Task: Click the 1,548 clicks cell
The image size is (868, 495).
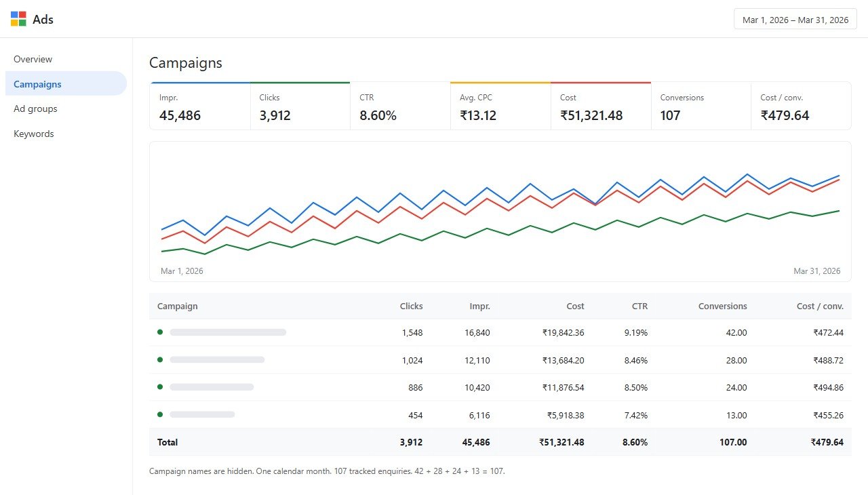Action: pos(412,333)
